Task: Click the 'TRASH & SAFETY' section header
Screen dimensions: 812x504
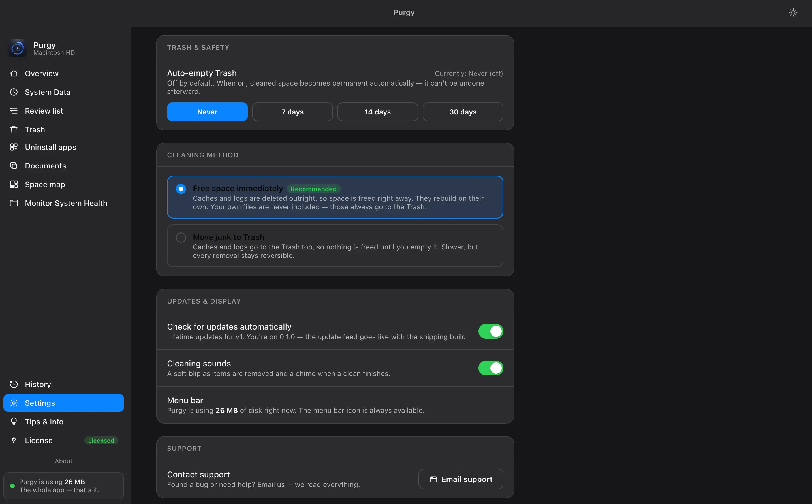Action: [198, 48]
